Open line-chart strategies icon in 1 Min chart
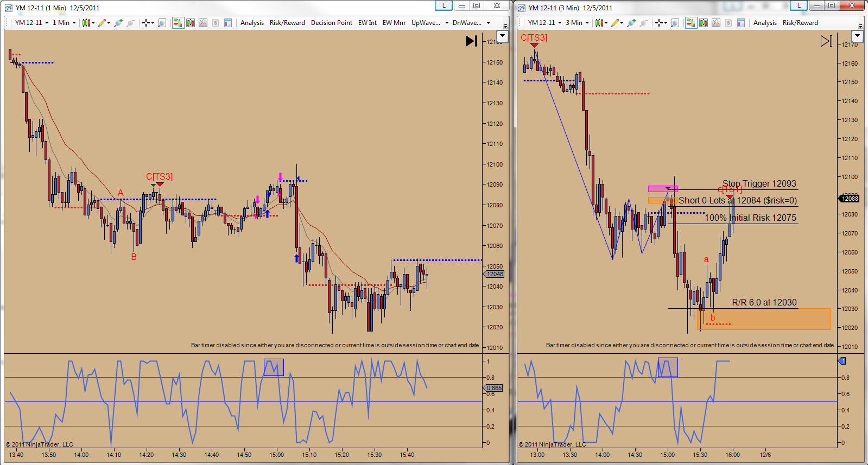The width and height of the screenshot is (868, 465). (x=203, y=23)
